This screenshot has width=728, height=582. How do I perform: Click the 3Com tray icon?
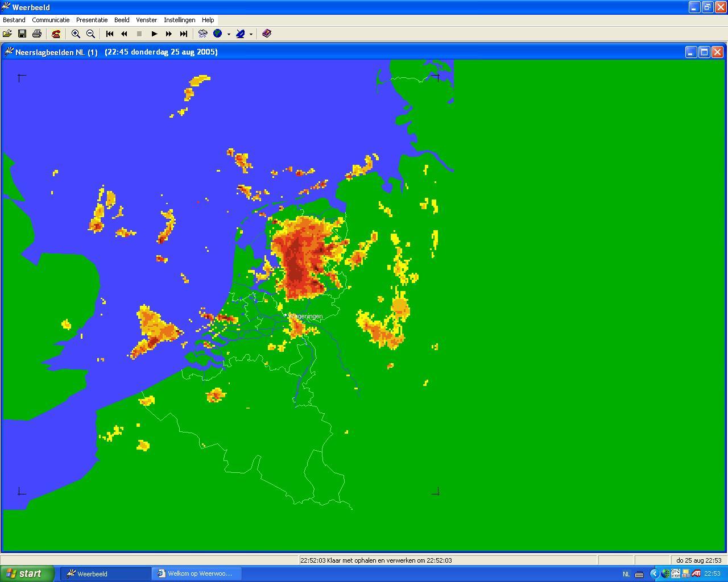pos(676,574)
